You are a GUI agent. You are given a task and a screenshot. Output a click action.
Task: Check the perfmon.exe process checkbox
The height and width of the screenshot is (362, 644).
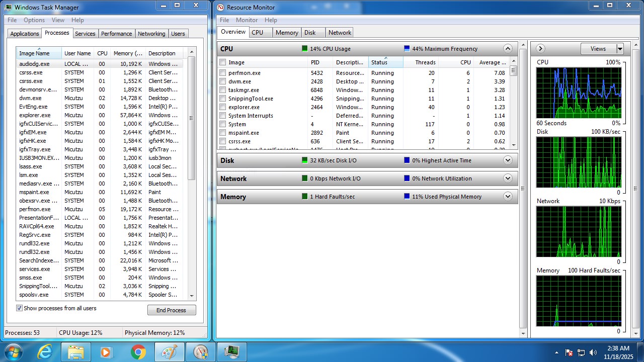pyautogui.click(x=223, y=73)
